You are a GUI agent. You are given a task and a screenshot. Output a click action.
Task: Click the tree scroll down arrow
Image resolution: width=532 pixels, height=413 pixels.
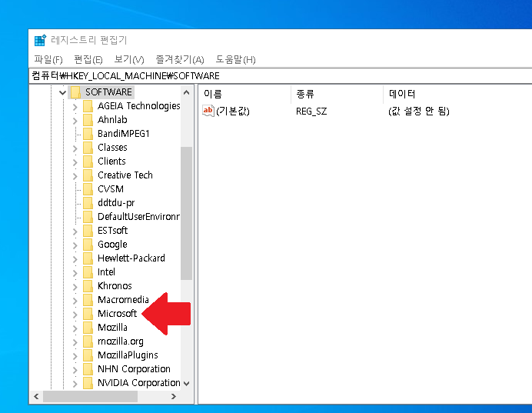click(x=186, y=384)
